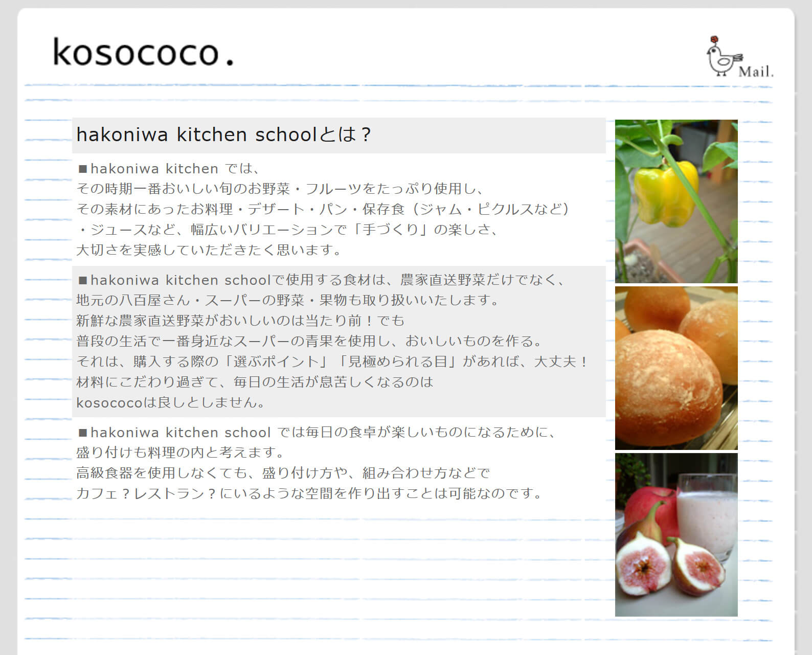
Task: Click the line starting "普段の生活で一番身近なスーパー"
Action: [x=309, y=341]
